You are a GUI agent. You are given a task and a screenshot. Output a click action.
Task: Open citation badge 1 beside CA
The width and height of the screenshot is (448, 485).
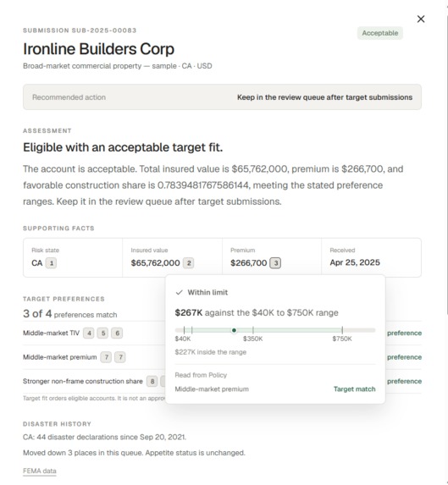point(52,263)
